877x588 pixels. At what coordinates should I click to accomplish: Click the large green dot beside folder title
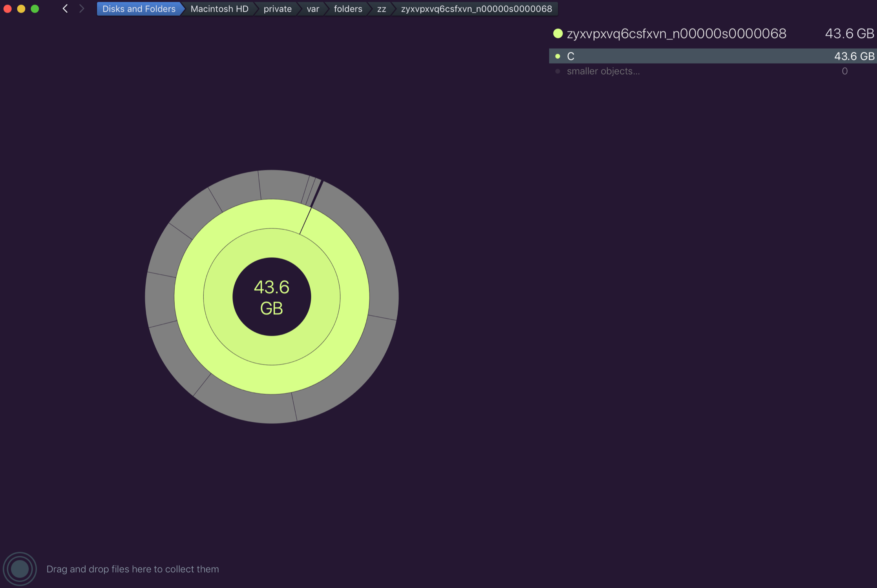point(558,34)
